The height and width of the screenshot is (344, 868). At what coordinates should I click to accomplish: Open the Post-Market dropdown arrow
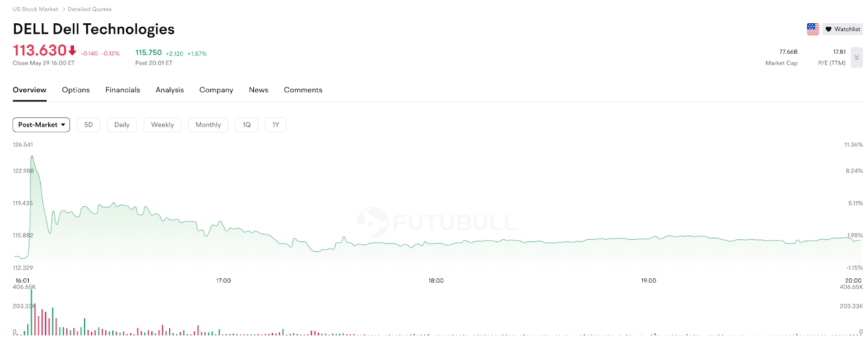(63, 125)
